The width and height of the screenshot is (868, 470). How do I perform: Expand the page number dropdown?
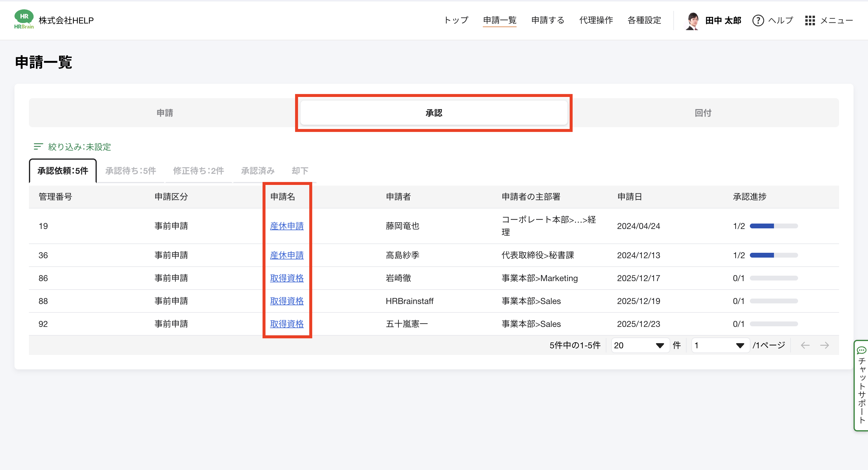[720, 345]
